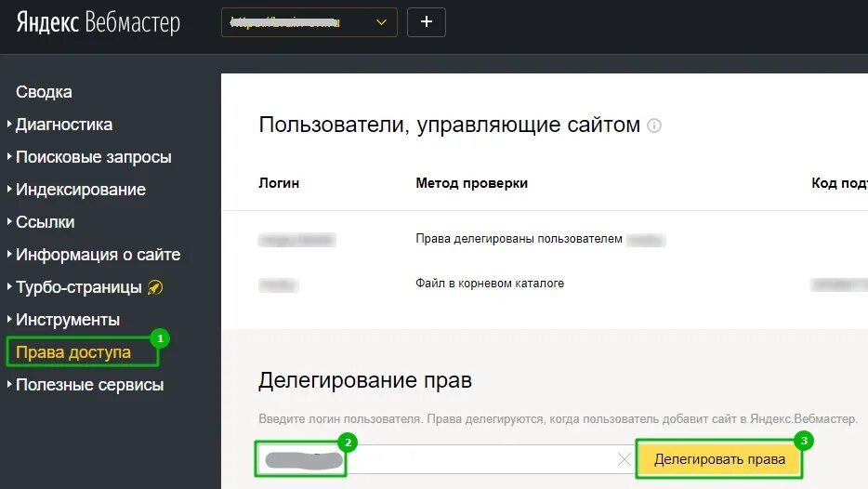The image size is (868, 489).
Task: Select the Файл в корневом каталоге row
Action: 545,284
